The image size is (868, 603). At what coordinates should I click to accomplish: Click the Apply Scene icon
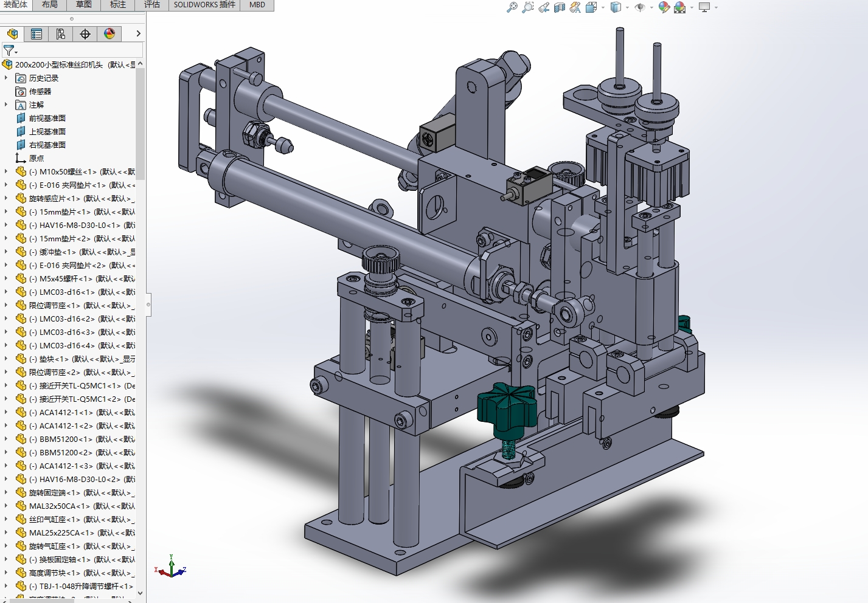click(x=680, y=7)
